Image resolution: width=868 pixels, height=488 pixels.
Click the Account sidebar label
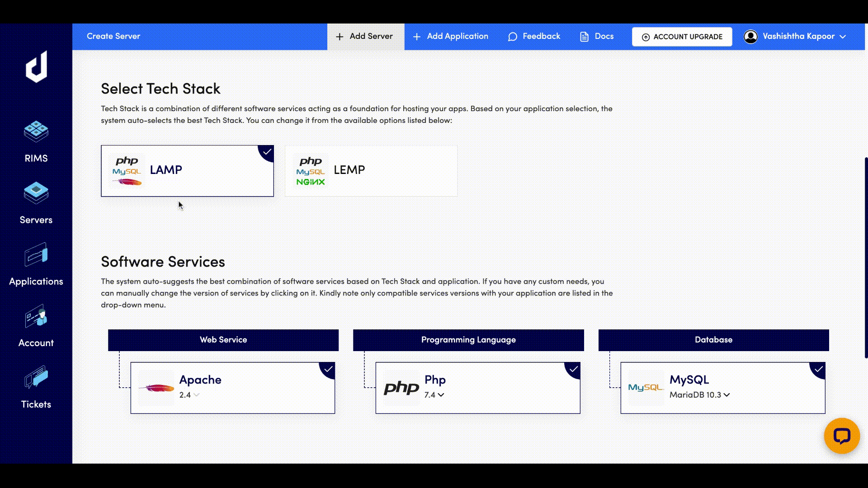tap(36, 343)
